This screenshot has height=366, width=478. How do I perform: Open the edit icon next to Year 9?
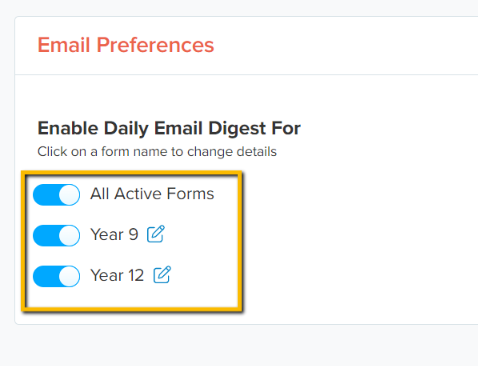(156, 234)
